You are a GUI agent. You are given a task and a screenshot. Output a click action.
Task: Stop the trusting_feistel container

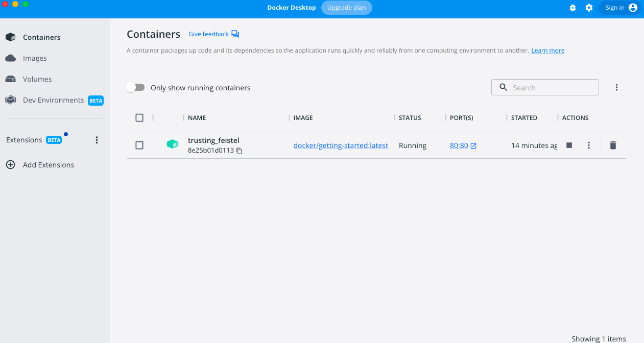[x=569, y=145]
